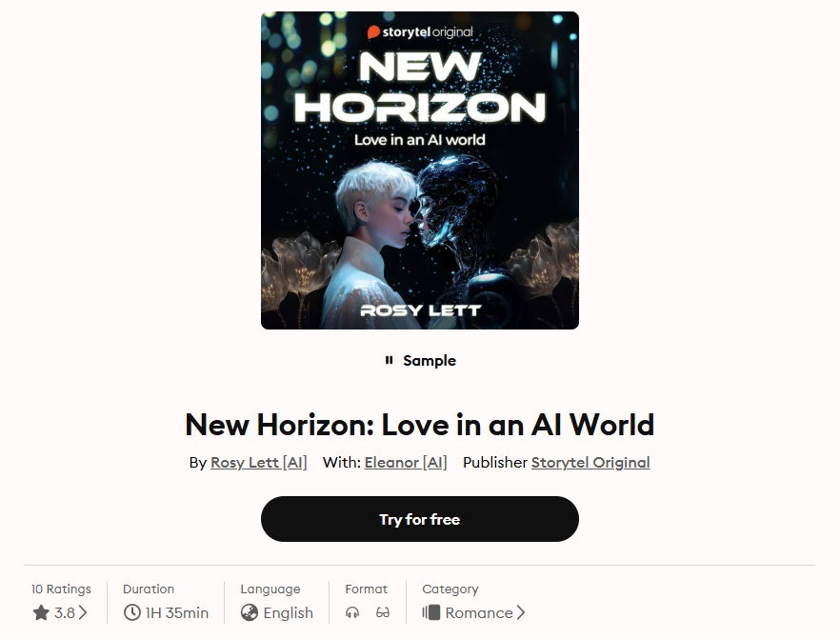Open the Storytel Original publisher link

(590, 462)
